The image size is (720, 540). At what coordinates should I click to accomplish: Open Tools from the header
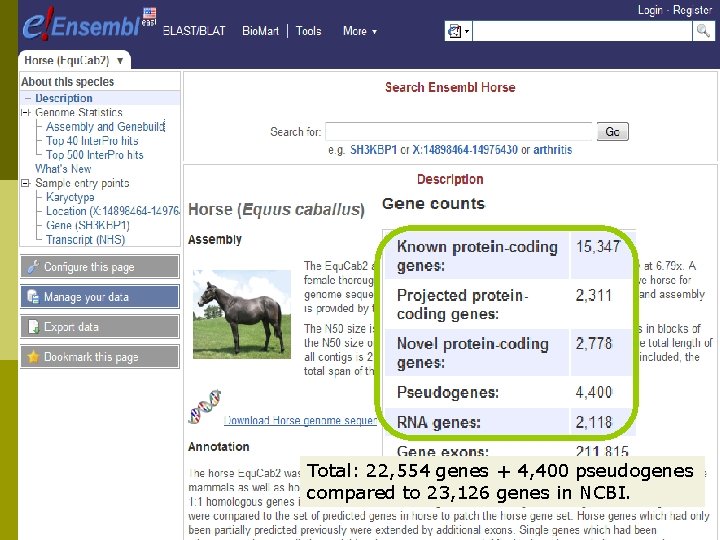pos(308,31)
